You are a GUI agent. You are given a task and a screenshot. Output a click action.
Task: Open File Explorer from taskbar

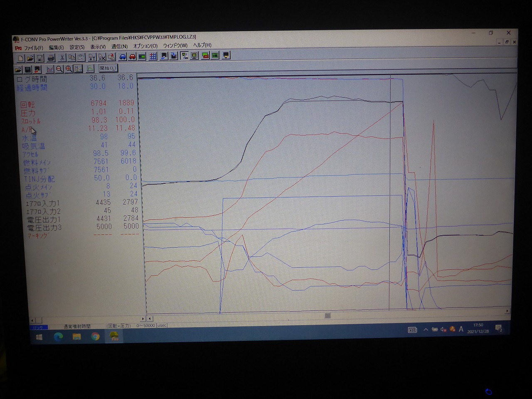77,337
